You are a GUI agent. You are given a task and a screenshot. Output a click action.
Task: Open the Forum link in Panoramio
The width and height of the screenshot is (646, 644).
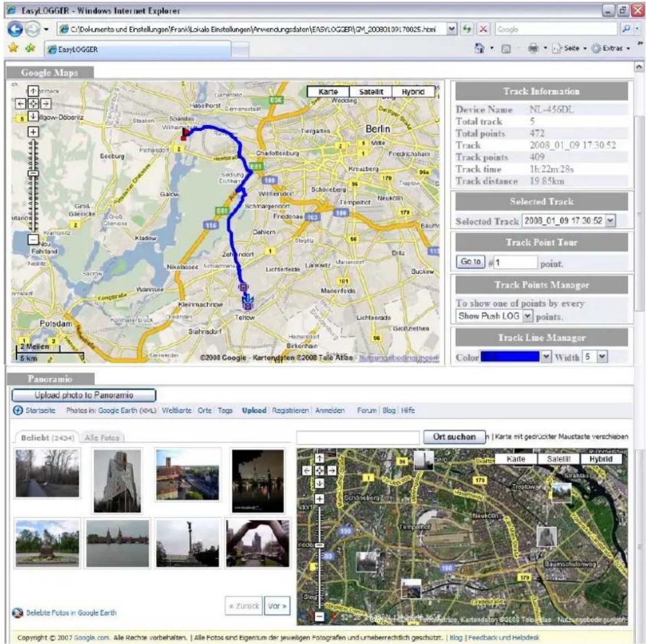pos(366,410)
